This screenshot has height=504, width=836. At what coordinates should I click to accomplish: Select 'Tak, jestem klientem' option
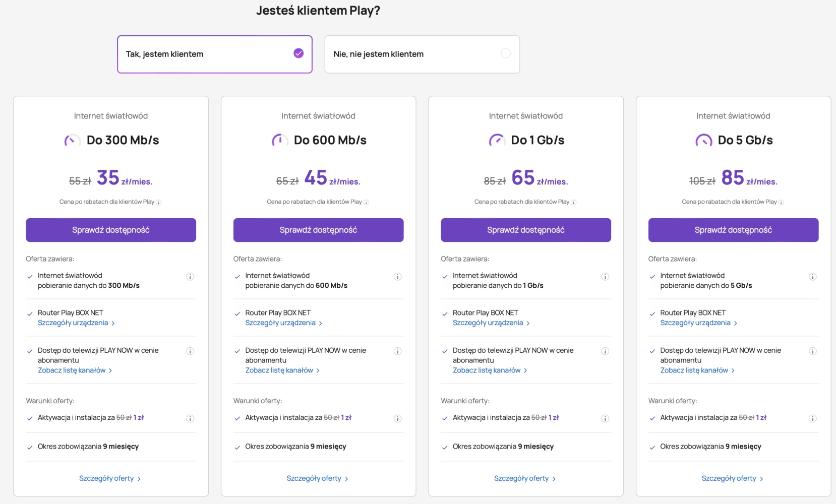tap(215, 54)
